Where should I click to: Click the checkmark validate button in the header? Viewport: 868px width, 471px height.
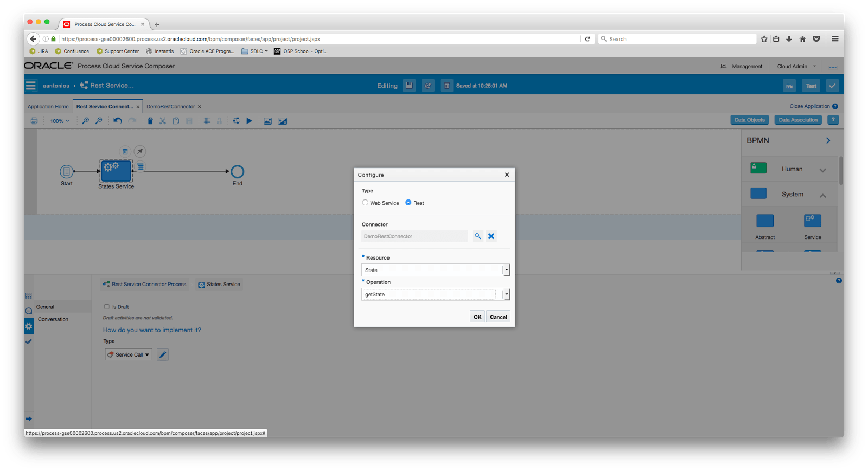click(832, 86)
